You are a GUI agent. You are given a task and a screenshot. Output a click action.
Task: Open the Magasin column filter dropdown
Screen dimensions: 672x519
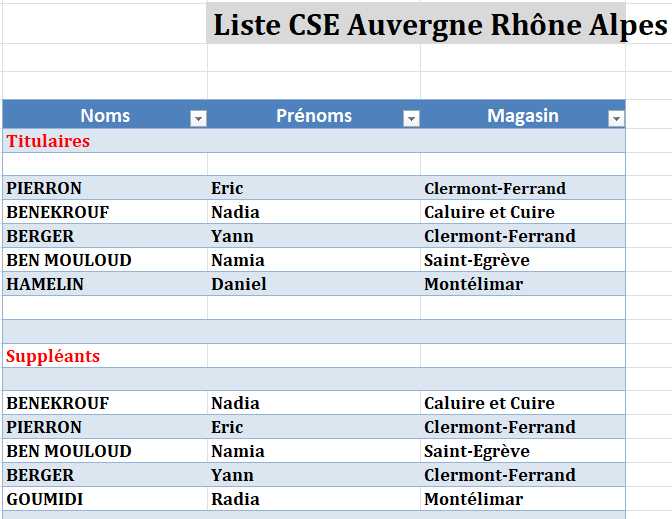615,118
